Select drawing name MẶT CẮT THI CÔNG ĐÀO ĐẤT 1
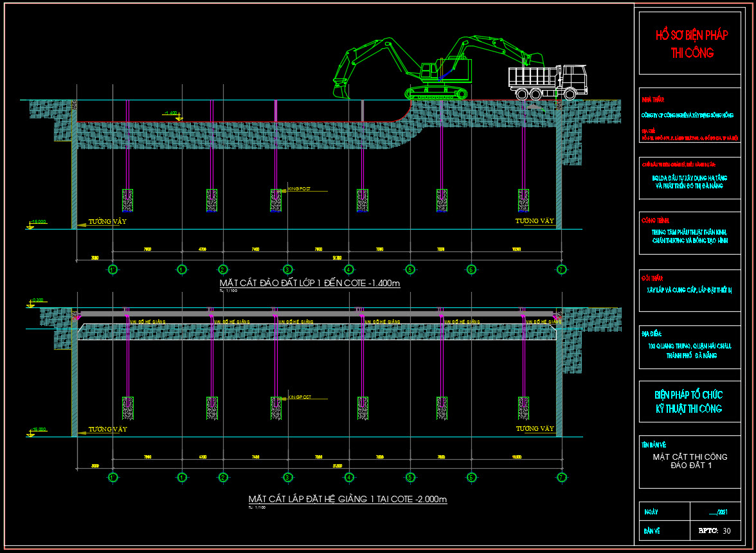Image resolution: width=756 pixels, height=553 pixels. [x=690, y=461]
